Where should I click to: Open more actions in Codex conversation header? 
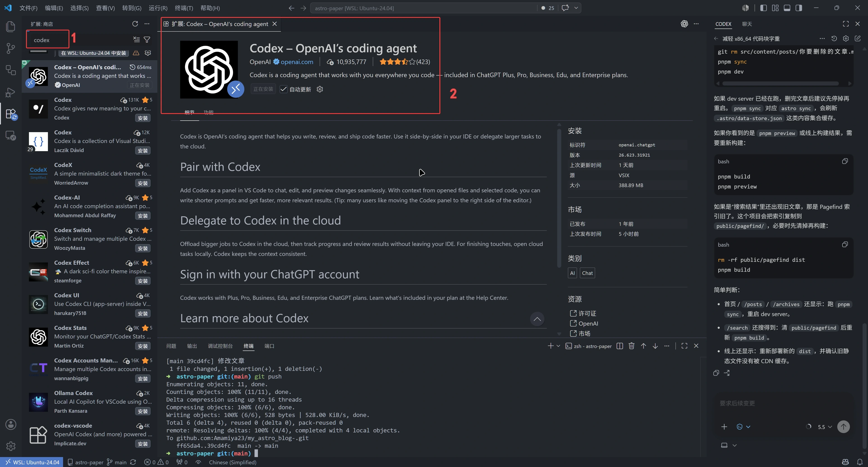(822, 38)
